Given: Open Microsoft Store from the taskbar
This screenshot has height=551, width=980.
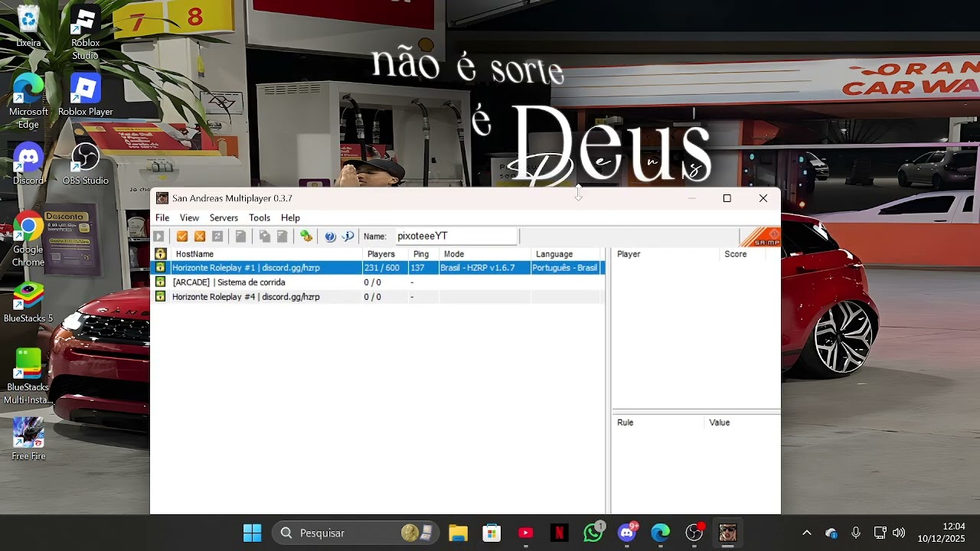Looking at the screenshot, I should pyautogui.click(x=492, y=533).
